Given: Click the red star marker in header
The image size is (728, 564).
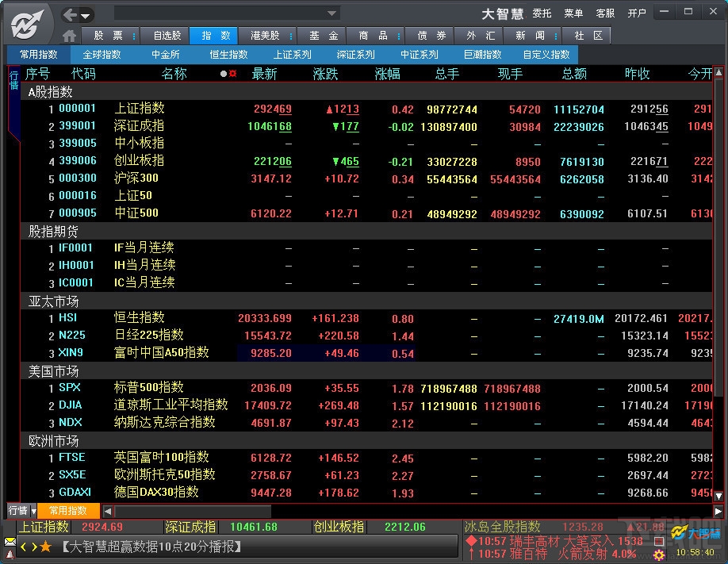Looking at the screenshot, I should coord(232,74).
